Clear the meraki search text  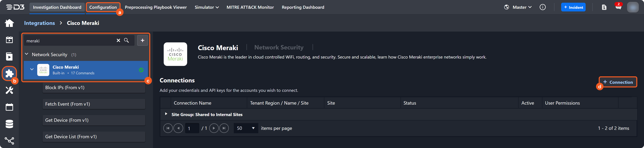pos(118,40)
